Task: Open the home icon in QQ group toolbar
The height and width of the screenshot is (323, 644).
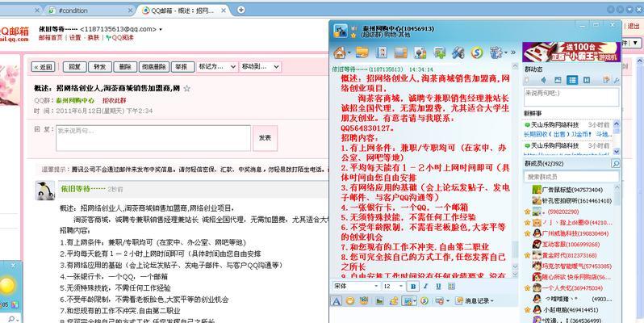Action: (339, 52)
